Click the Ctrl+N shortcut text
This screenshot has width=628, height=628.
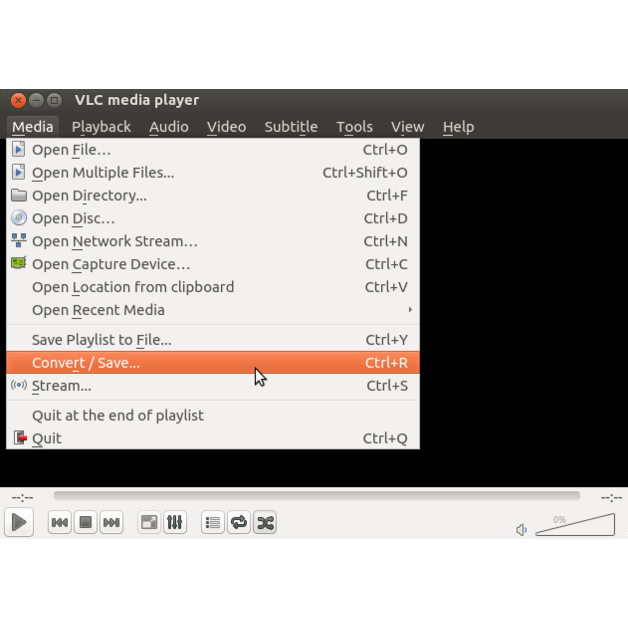coord(385,241)
